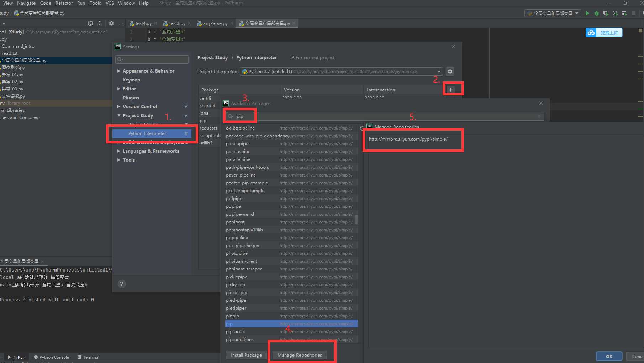Close the Available Packages dialog

[x=541, y=103]
